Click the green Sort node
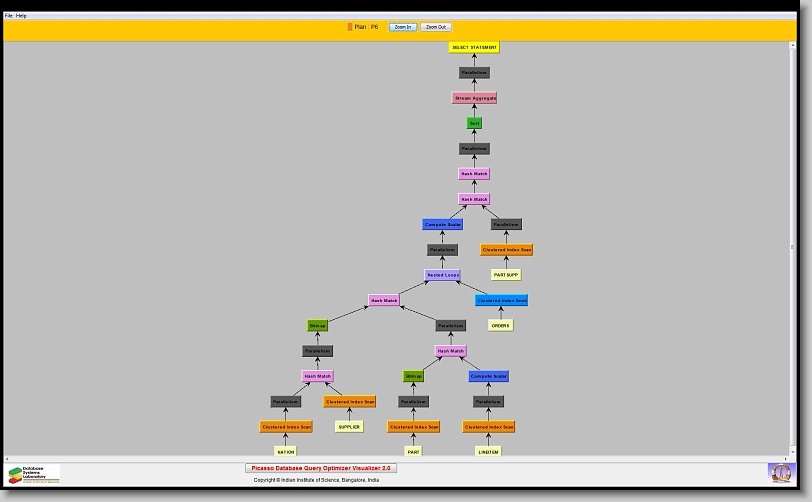This screenshot has height=502, width=812. click(x=474, y=123)
